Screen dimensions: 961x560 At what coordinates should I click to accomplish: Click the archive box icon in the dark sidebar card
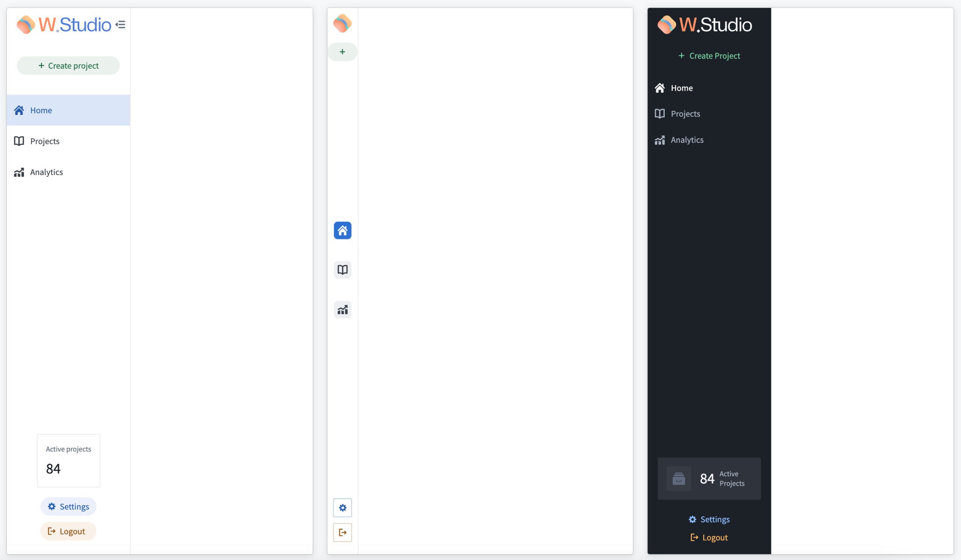679,479
